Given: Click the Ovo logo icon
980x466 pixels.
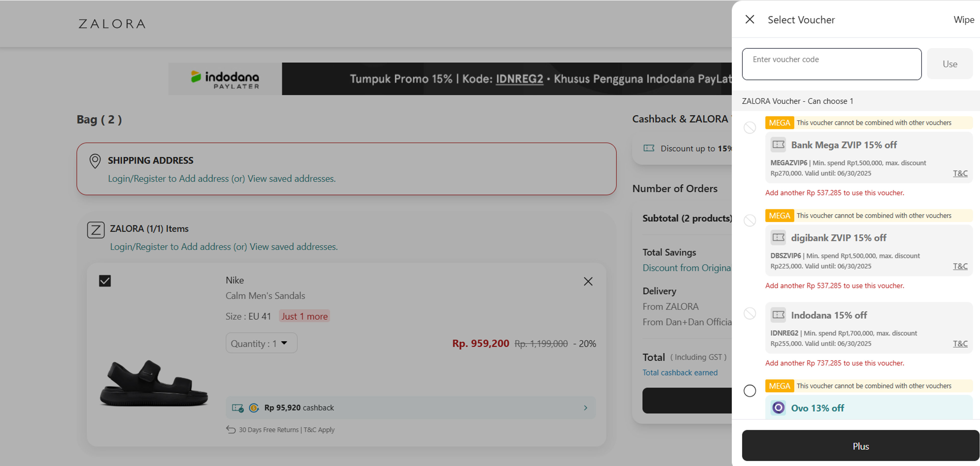Looking at the screenshot, I should (778, 408).
